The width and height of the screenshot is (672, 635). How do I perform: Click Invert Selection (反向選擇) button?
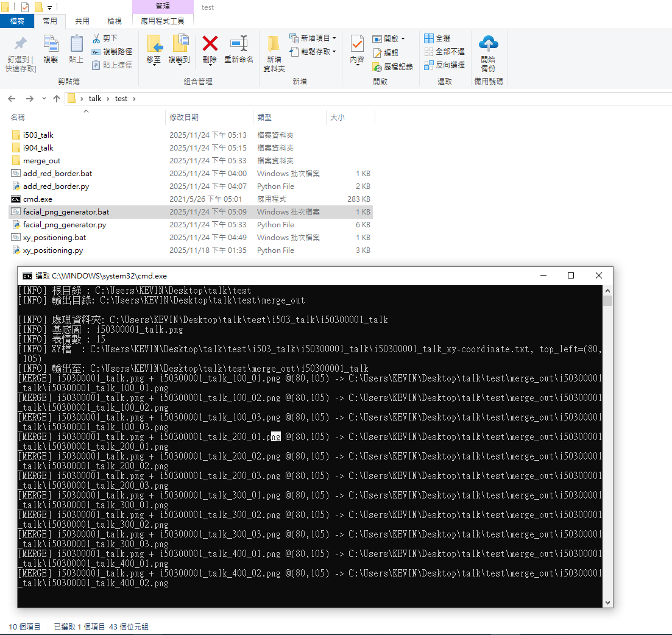444,65
